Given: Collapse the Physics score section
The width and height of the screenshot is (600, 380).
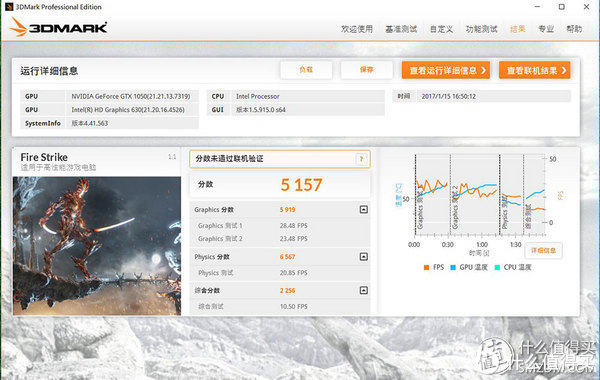Looking at the screenshot, I should pyautogui.click(x=364, y=256).
